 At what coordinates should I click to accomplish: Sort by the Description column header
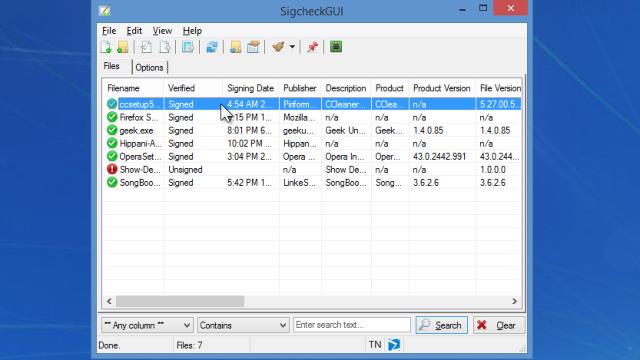coord(346,88)
